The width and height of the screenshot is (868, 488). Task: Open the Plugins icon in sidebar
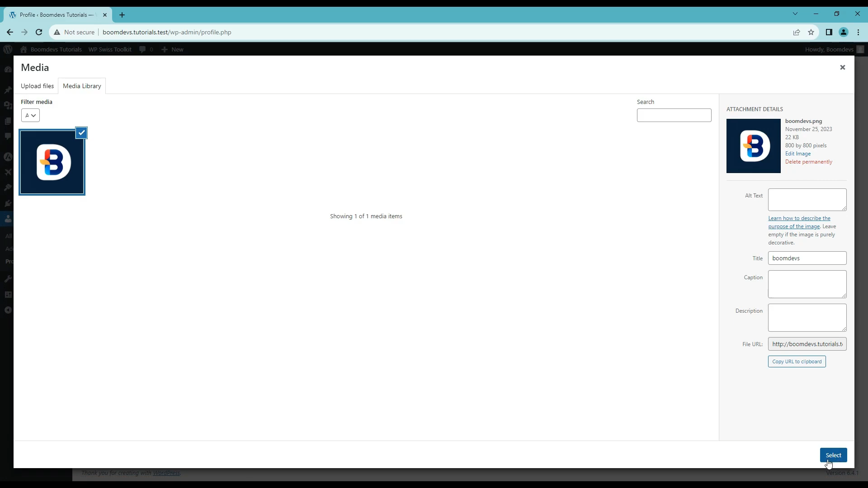coord(8,202)
